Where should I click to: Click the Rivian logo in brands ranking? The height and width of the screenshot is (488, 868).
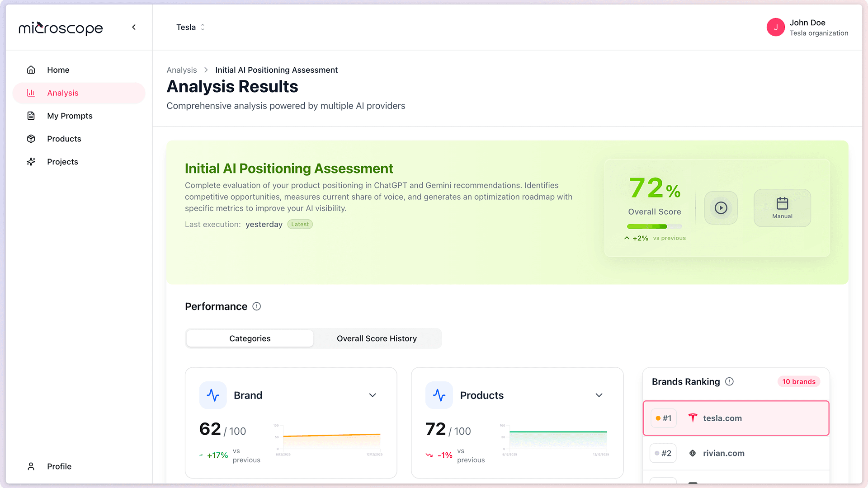point(693,453)
